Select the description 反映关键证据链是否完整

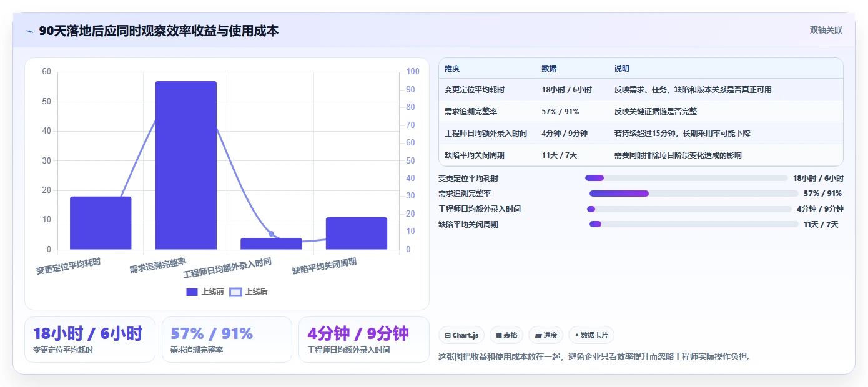(656, 112)
